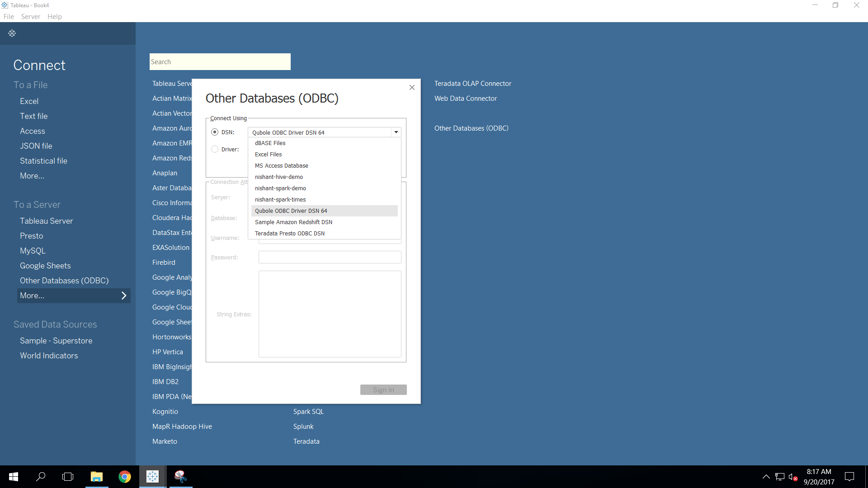This screenshot has width=868, height=488.
Task: Open the File menu
Action: click(9, 17)
